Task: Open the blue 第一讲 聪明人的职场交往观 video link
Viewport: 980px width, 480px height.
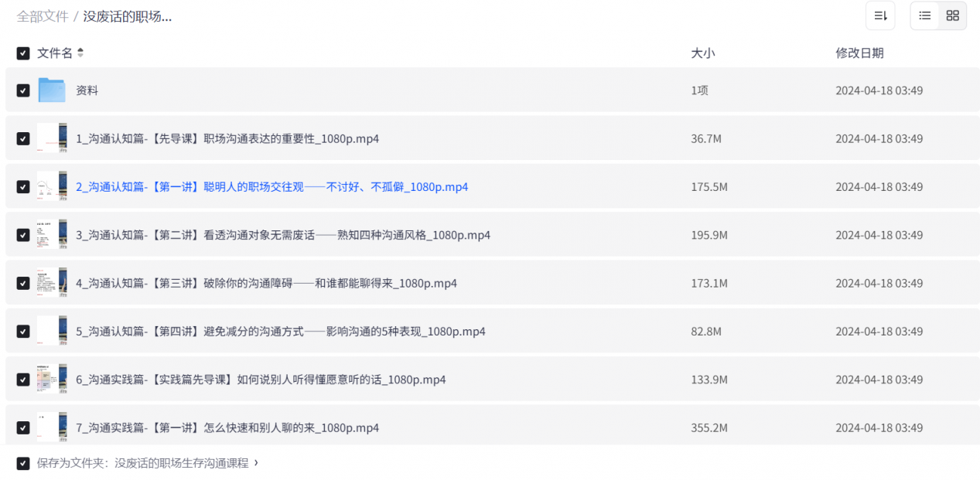Action: (271, 187)
